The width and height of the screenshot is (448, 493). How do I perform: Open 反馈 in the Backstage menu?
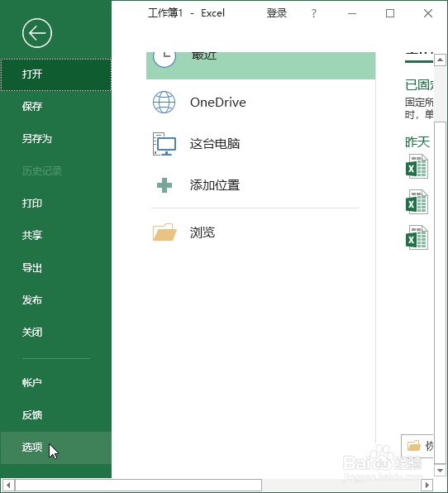[56, 414]
